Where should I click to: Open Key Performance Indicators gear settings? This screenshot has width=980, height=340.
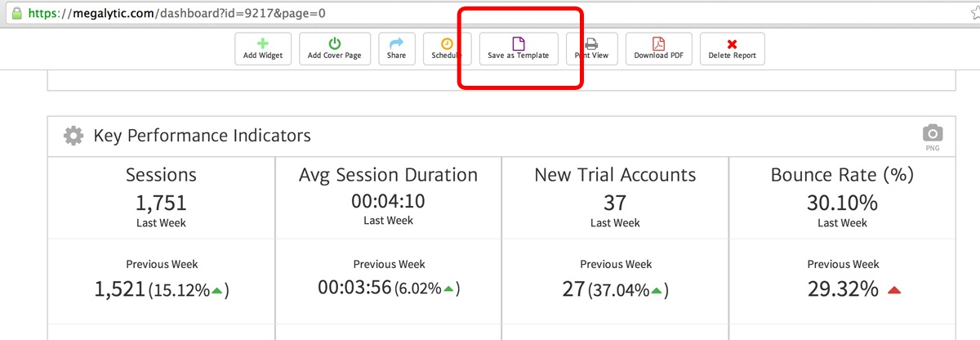click(x=73, y=136)
